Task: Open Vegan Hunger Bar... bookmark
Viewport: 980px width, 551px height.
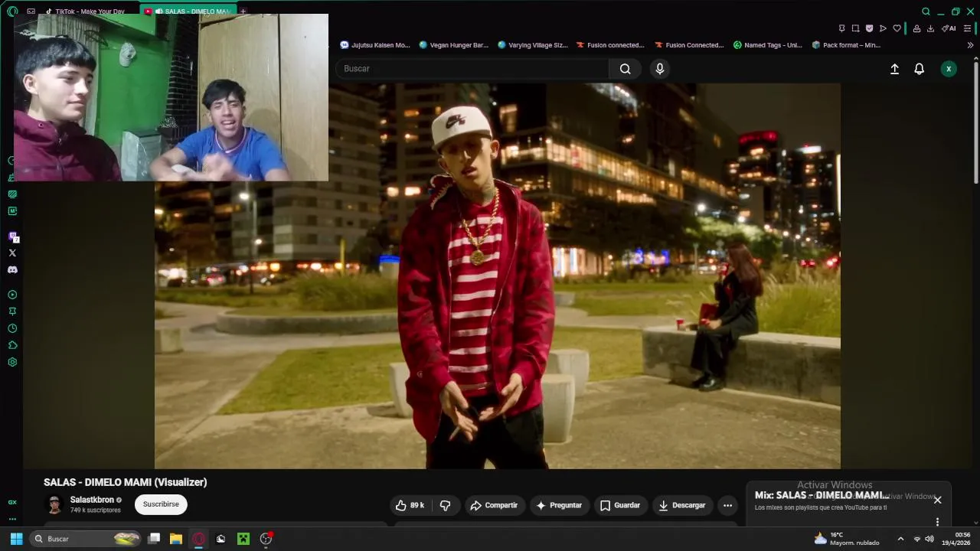Action: click(x=454, y=45)
